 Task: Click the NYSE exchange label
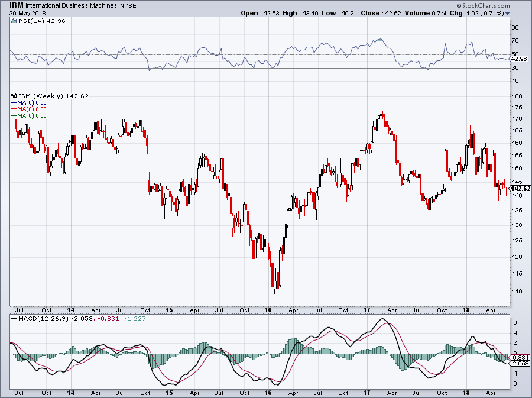[128, 6]
